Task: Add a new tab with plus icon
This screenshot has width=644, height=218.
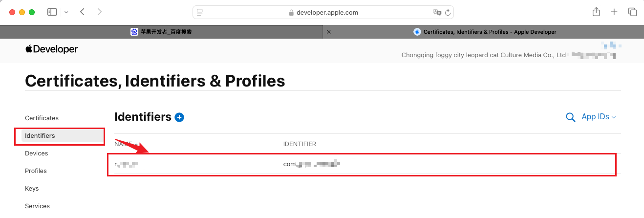Action: [x=614, y=12]
